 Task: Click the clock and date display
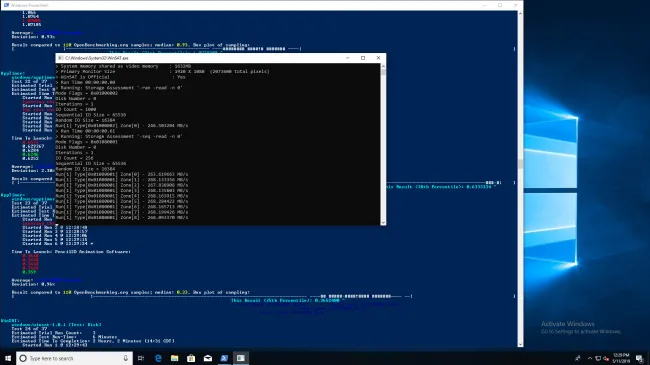pos(621,358)
